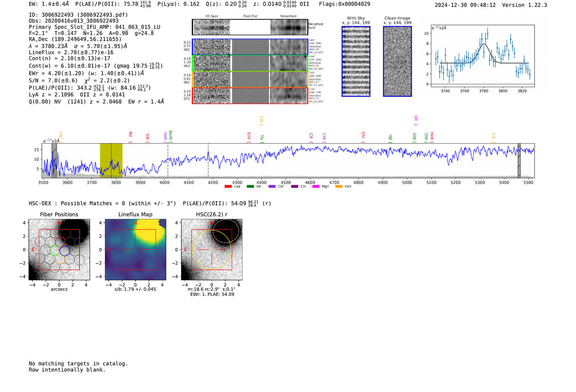Click LineFlux = 2.70(±0.77)e-16 value

71,52
